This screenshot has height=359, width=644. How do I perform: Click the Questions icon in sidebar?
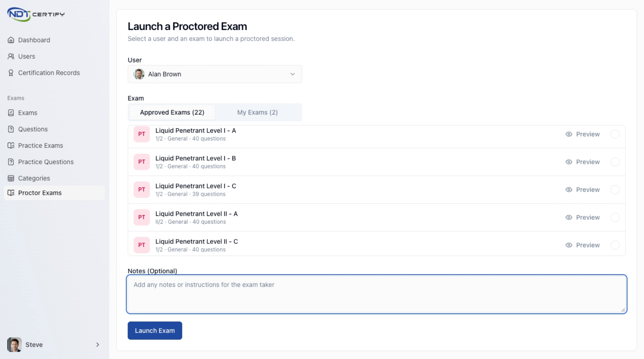tap(11, 129)
